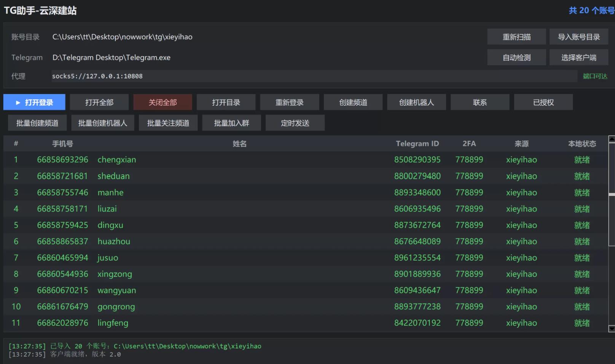This screenshot has height=364, width=615.
Task: Click the 打开登录 button
Action: (34, 102)
